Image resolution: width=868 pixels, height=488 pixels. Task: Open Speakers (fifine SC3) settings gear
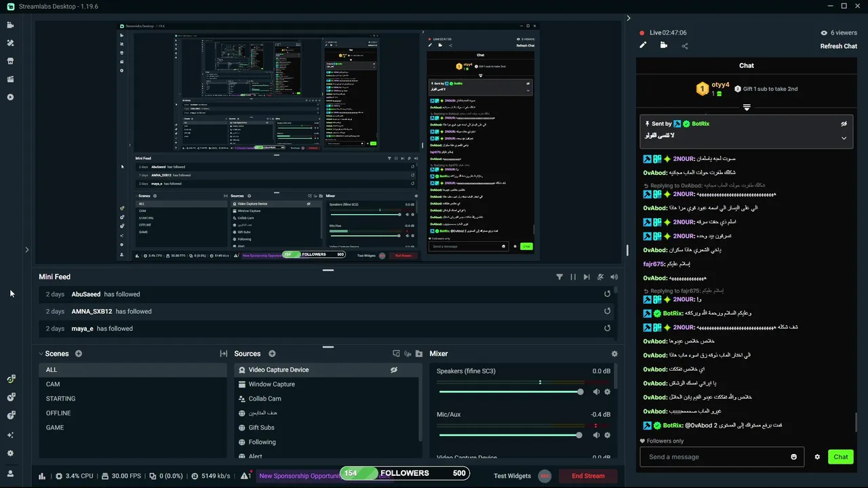(x=607, y=392)
